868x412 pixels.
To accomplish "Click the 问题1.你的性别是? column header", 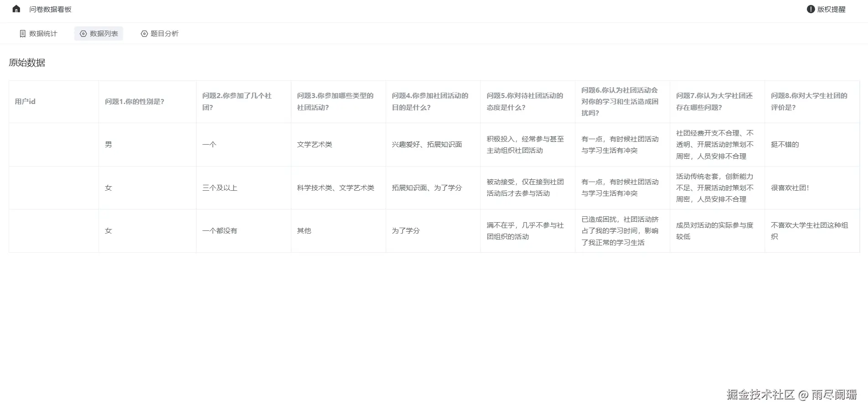I will pos(147,102).
